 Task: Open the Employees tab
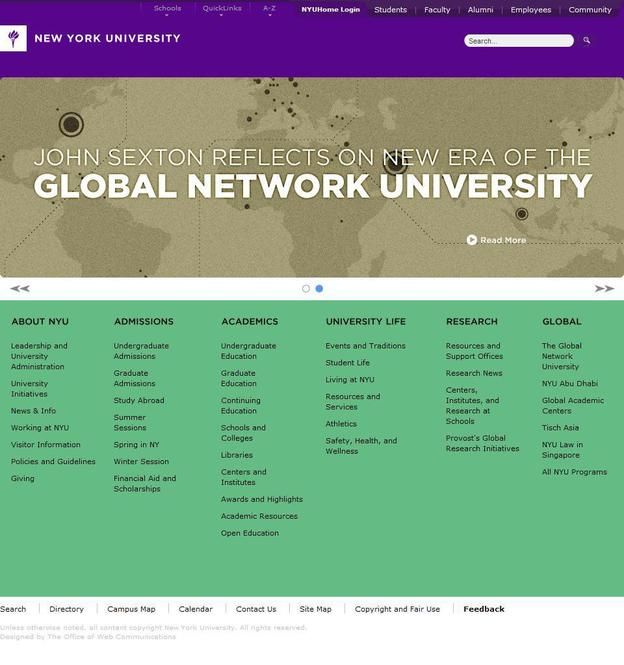pyautogui.click(x=531, y=10)
